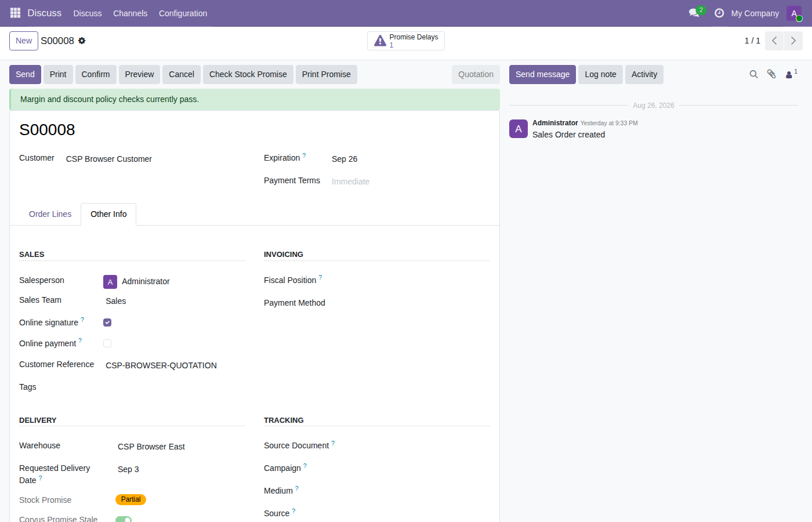Click the New record button
812x522 pixels.
coord(24,41)
